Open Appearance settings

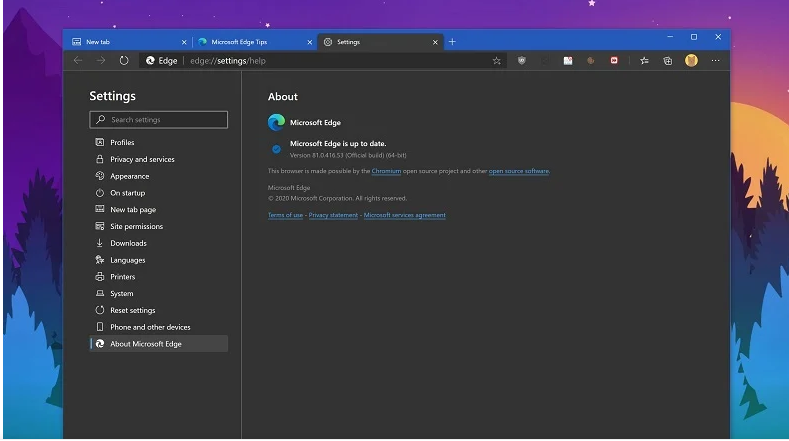coord(159,176)
